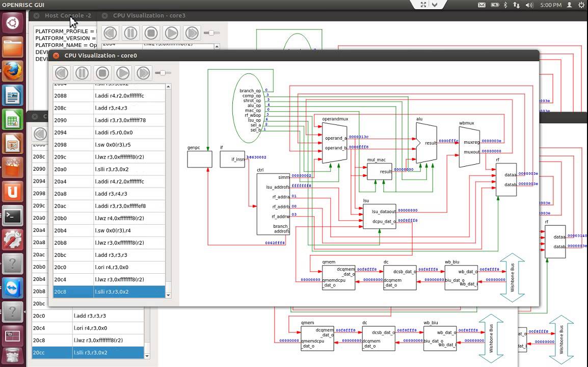
Task: Select row 20ac l.addi r3,r3,0xfffffef8
Action: pyautogui.click(x=109, y=206)
